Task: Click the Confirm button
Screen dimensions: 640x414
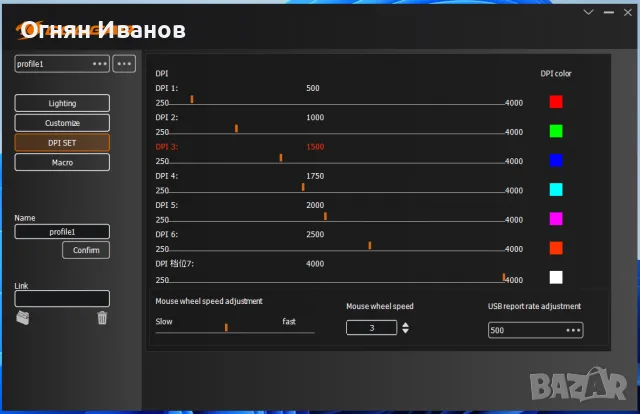Action: 86,250
